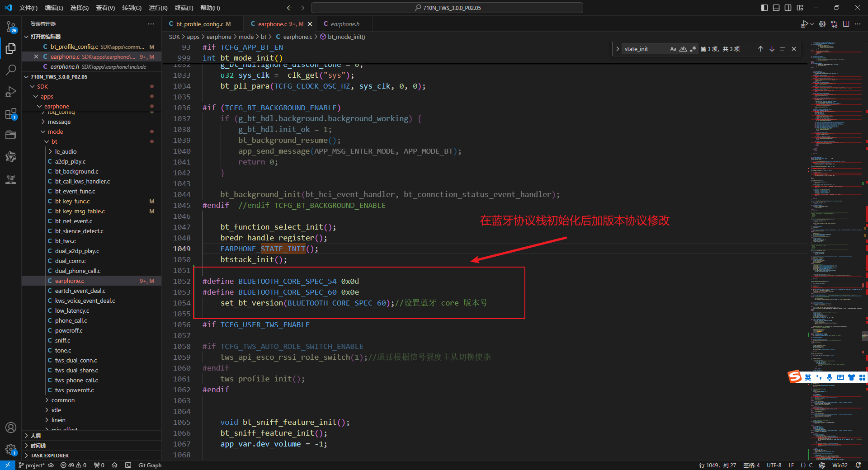Open the Search view in activity bar
Image resolution: width=868 pixels, height=470 pixels.
coord(11,70)
